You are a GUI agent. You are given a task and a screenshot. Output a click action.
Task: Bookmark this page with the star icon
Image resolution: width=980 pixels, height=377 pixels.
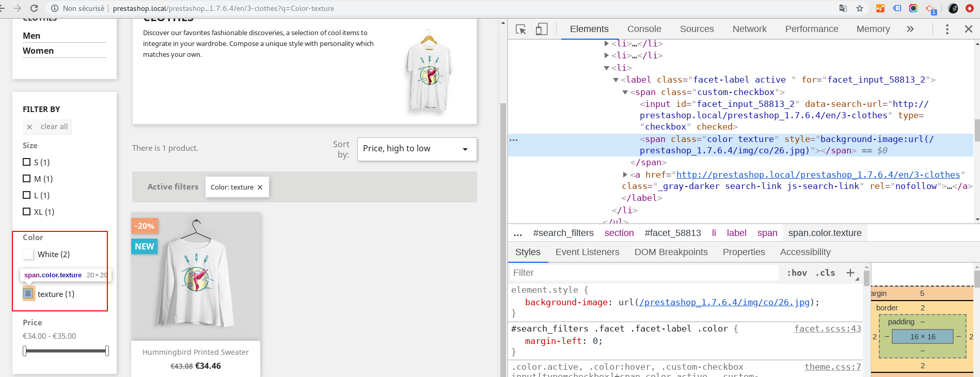tap(860, 8)
